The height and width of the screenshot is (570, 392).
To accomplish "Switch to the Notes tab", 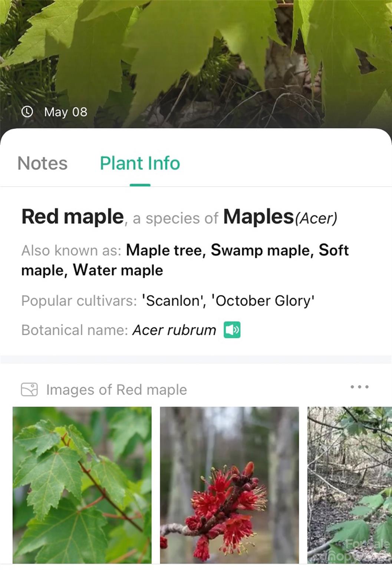I will [43, 163].
